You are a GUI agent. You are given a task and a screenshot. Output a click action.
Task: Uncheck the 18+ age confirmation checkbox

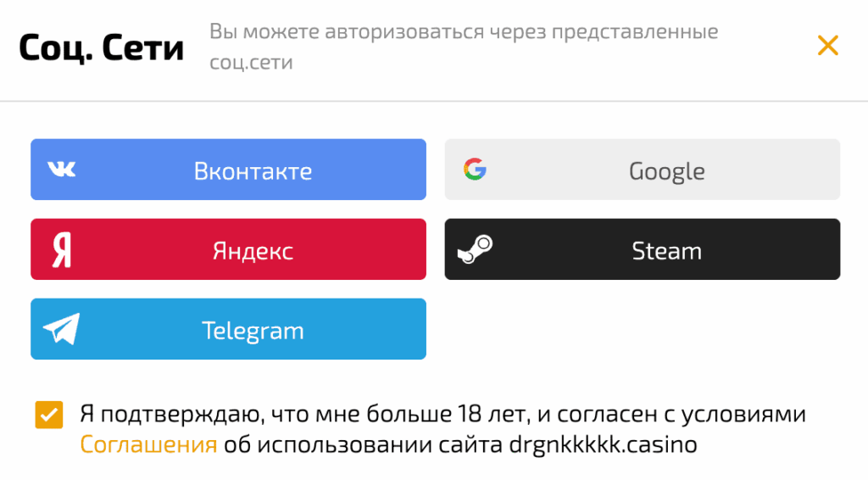pos(49,416)
